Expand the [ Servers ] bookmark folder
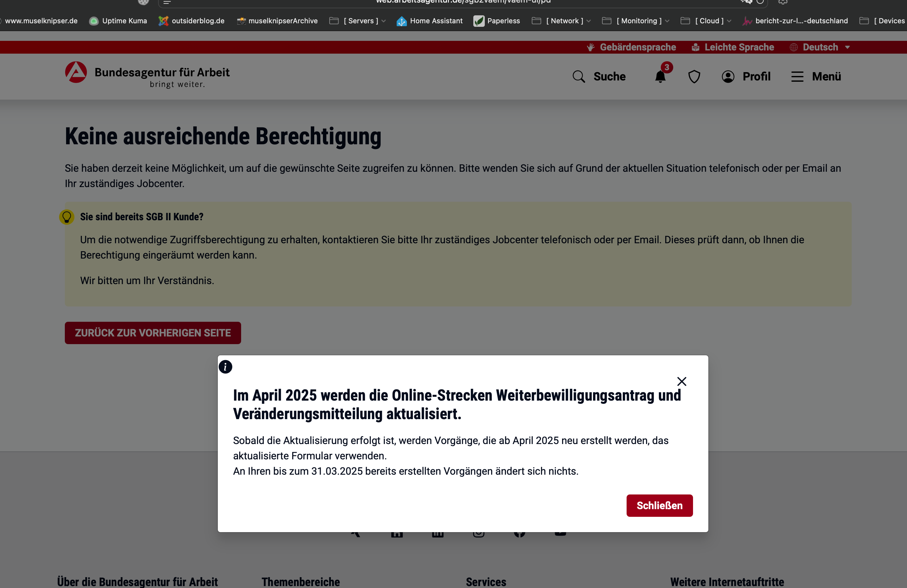907x588 pixels. click(x=357, y=20)
